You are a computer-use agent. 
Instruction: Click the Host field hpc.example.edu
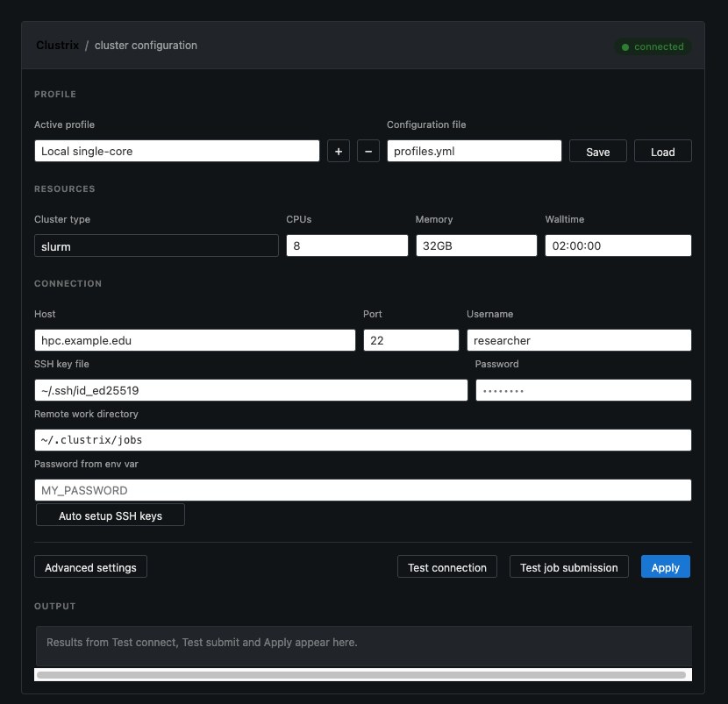pyautogui.click(x=195, y=340)
